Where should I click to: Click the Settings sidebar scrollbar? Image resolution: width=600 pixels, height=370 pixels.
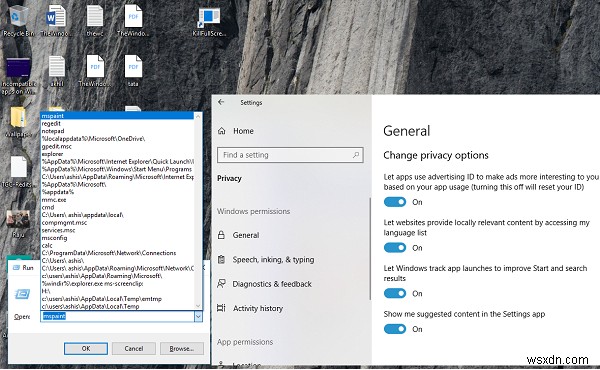(x=370, y=249)
